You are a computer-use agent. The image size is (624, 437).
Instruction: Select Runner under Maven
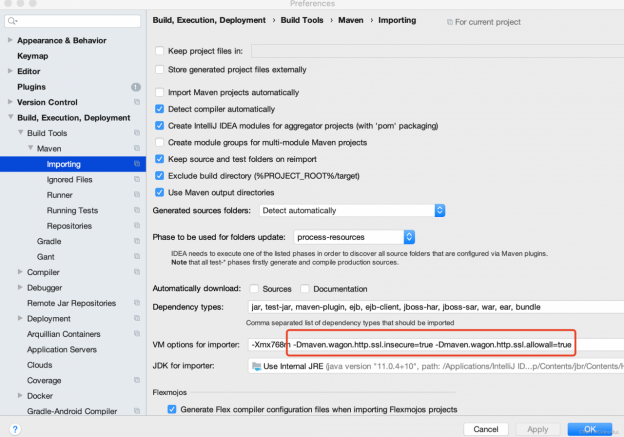pyautogui.click(x=60, y=195)
